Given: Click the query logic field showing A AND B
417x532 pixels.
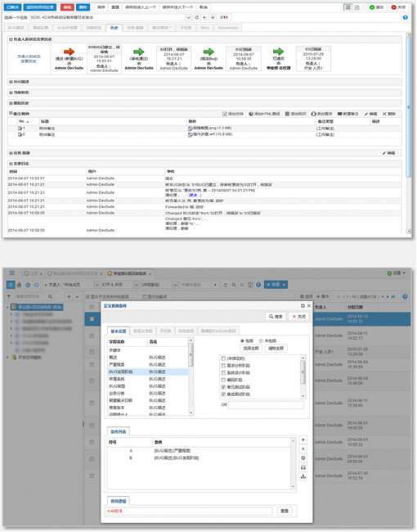Looking at the screenshot, I should (x=189, y=511).
